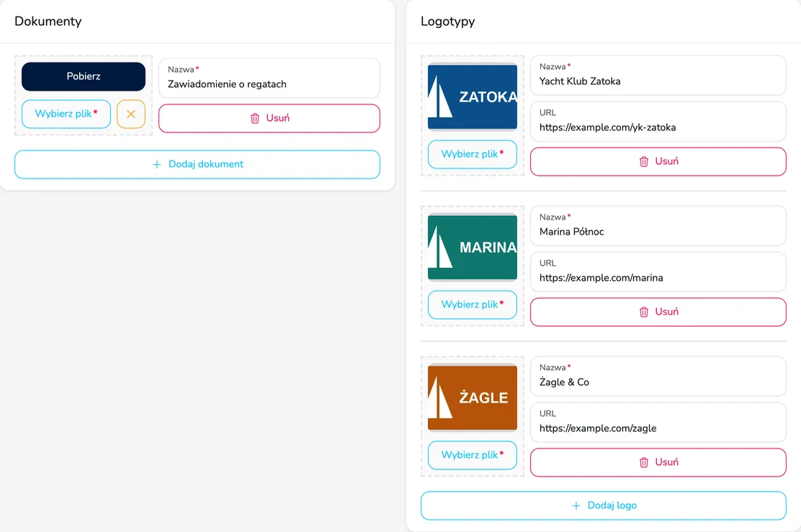Choose file for the document entry
The width and height of the screenshot is (801, 532).
tap(66, 114)
